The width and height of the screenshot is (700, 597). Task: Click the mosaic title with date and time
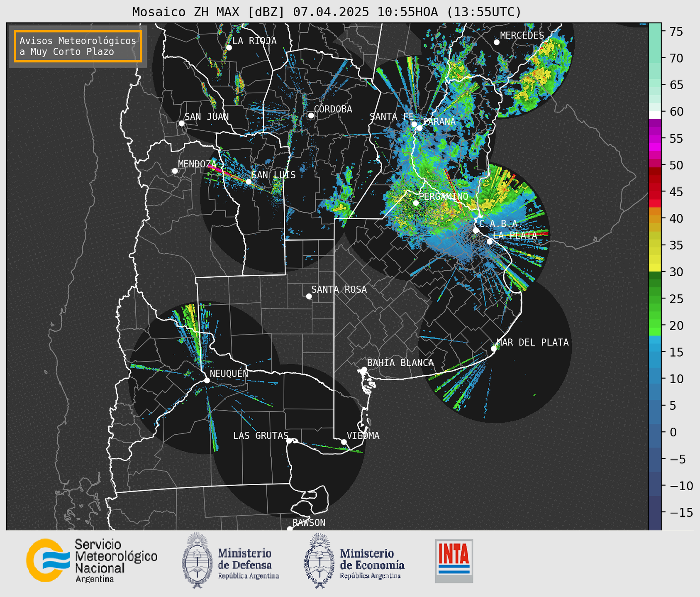(x=327, y=12)
